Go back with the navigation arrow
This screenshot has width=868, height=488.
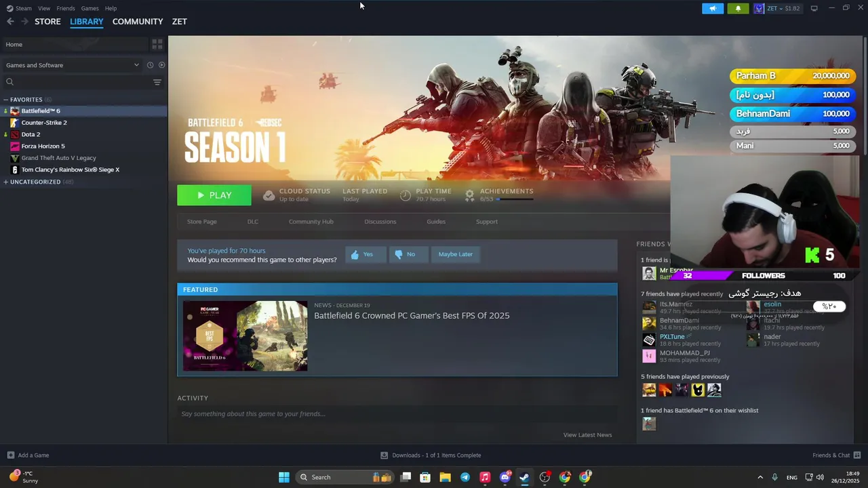coord(10,22)
